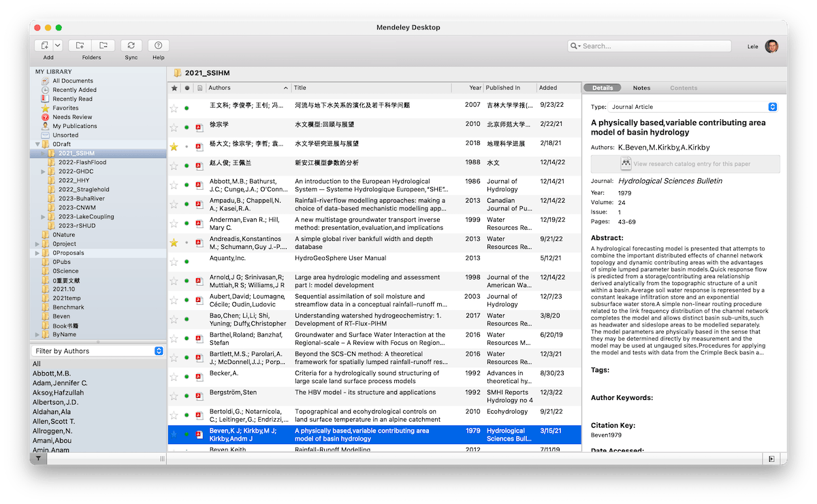The height and width of the screenshot is (504, 817).
Task: Open PDF icon for Anderman, Evan R. row
Action: (199, 224)
